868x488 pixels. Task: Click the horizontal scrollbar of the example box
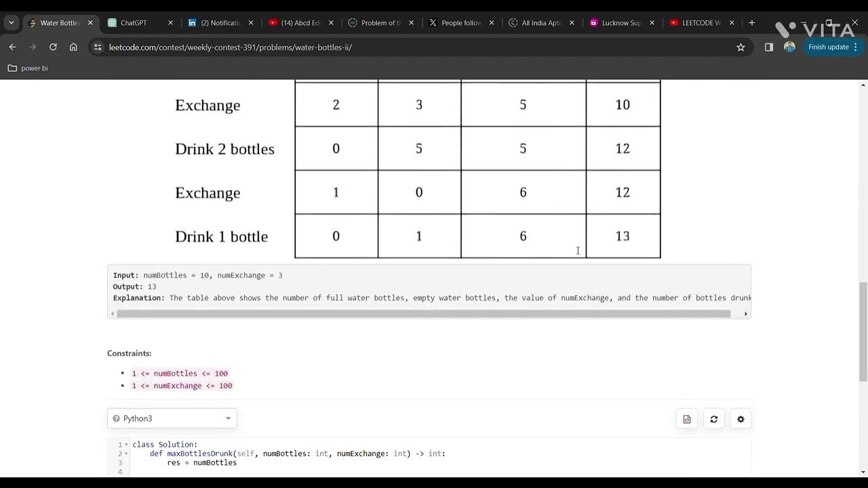423,314
